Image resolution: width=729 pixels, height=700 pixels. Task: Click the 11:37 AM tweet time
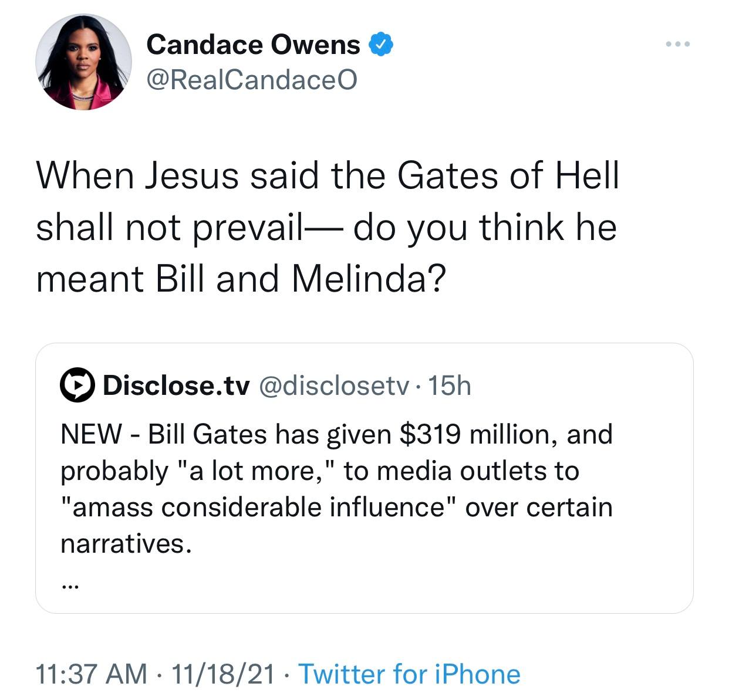point(92,674)
